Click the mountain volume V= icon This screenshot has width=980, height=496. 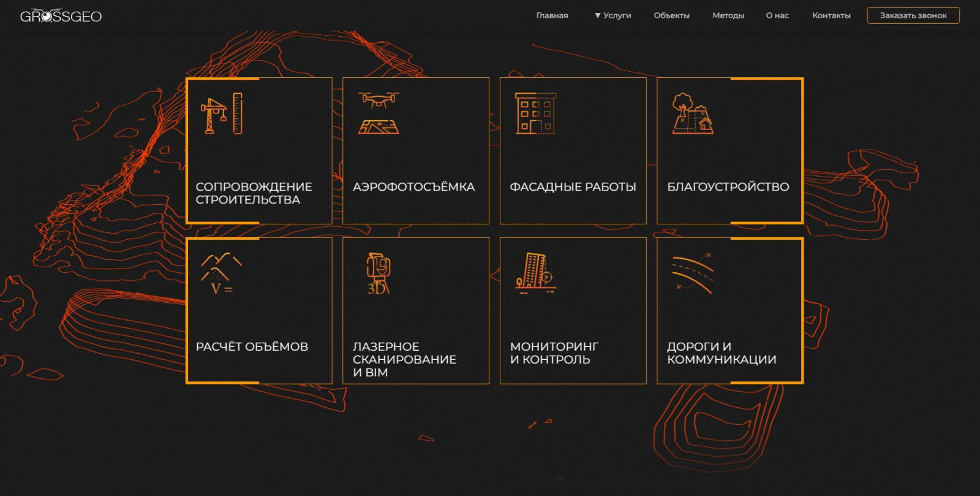[x=221, y=273]
